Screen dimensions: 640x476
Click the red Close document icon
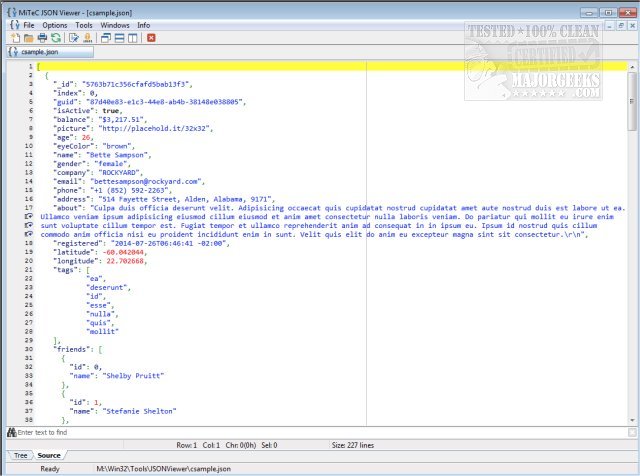point(151,37)
